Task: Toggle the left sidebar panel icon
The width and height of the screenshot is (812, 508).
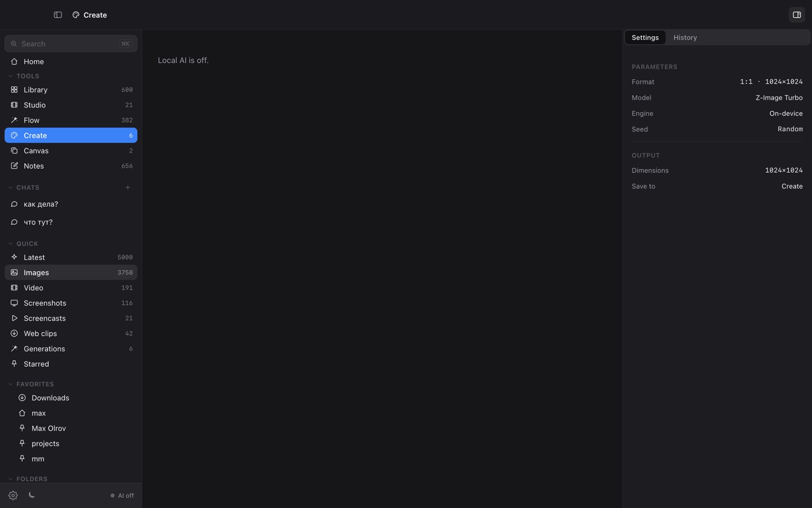Action: click(x=58, y=15)
